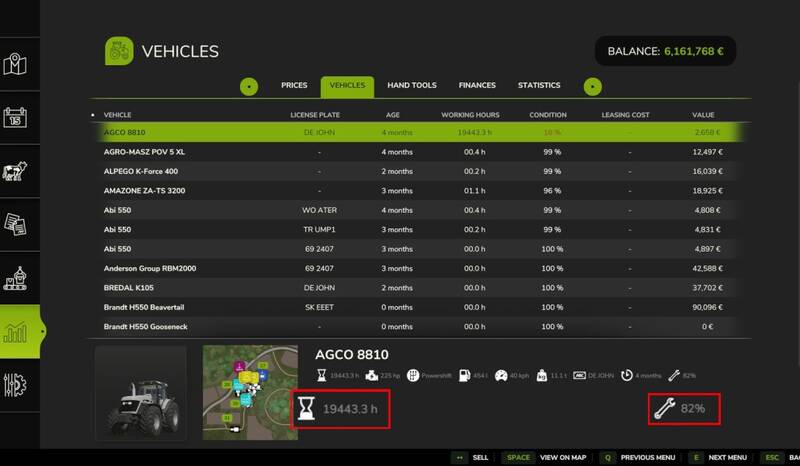Image resolution: width=800 pixels, height=466 pixels.
Task: Click the green tractor icon beside the Vehicles title
Action: pos(119,51)
